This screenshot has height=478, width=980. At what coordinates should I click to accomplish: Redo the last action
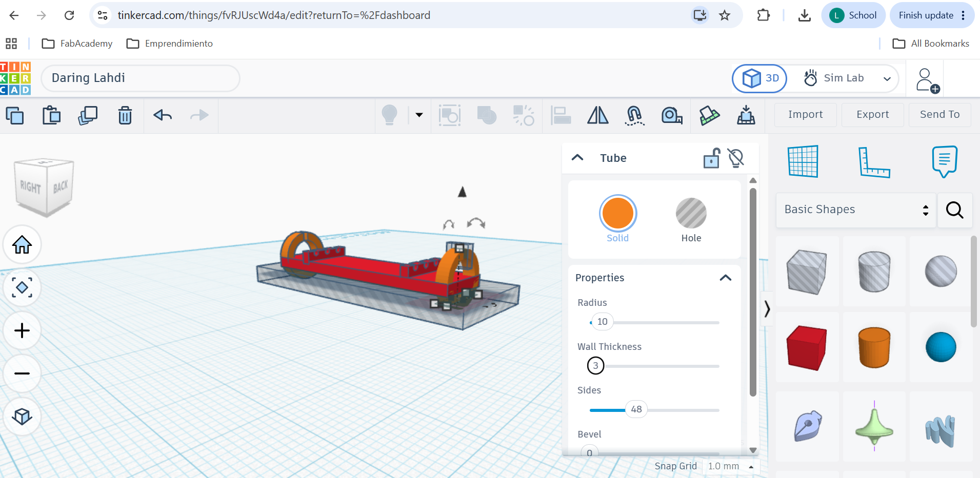199,115
